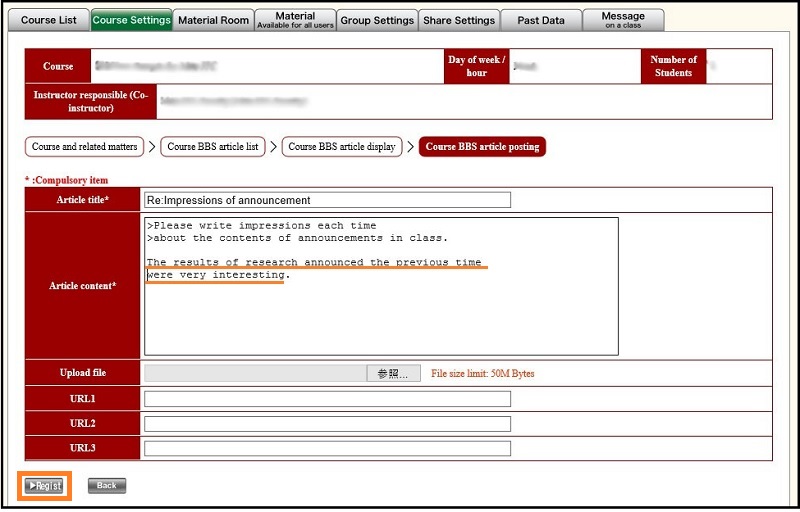Open the Course List tab
800x512 pixels.
point(48,20)
